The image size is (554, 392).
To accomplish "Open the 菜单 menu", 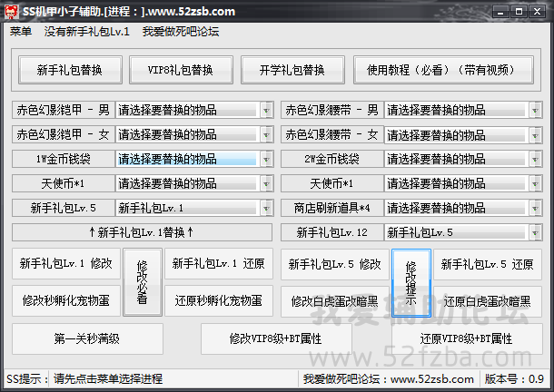I will [21, 32].
